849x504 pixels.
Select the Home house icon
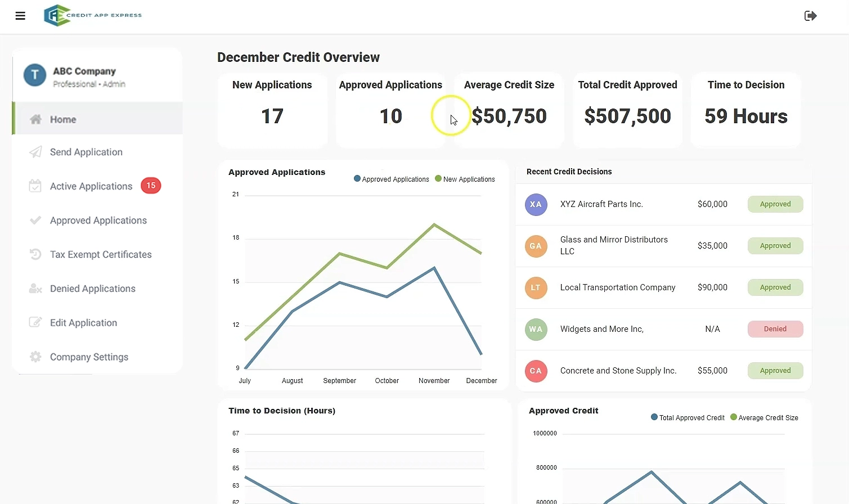35,119
